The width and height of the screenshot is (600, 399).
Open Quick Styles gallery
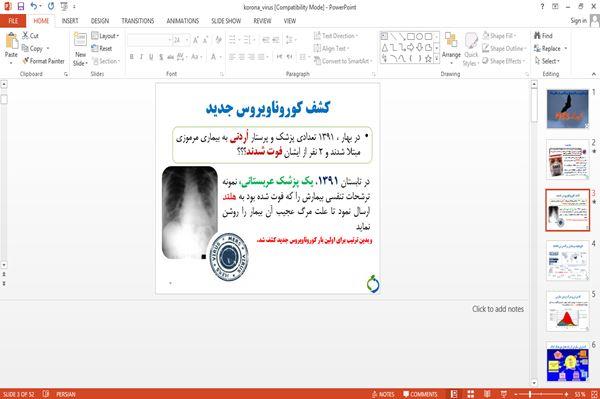tap(471, 49)
